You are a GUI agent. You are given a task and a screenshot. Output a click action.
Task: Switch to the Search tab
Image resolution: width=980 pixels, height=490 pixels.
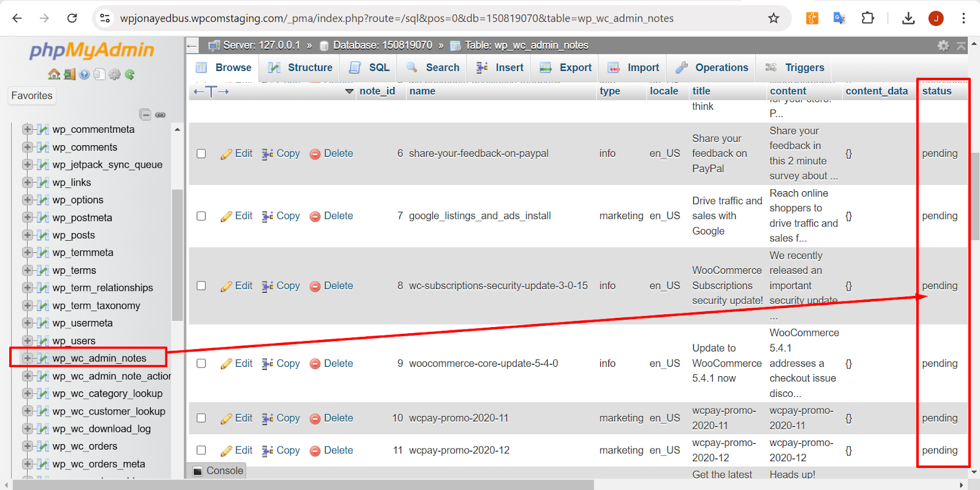click(x=433, y=67)
